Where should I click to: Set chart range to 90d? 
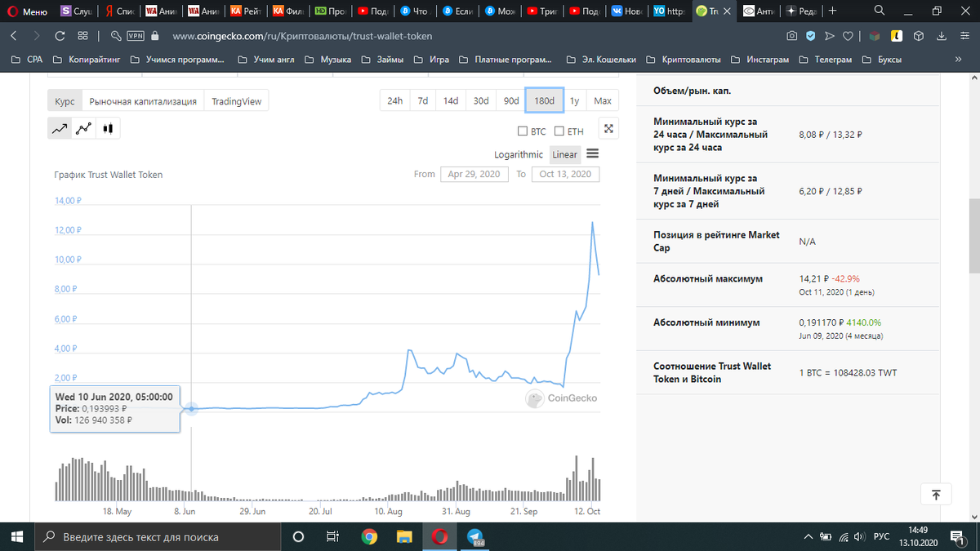click(511, 100)
